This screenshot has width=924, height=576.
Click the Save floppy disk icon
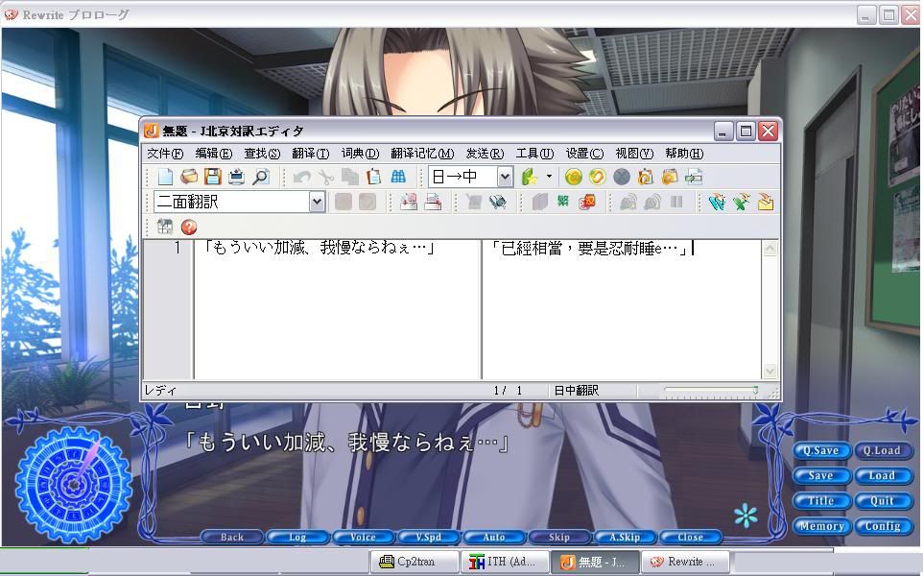point(212,177)
